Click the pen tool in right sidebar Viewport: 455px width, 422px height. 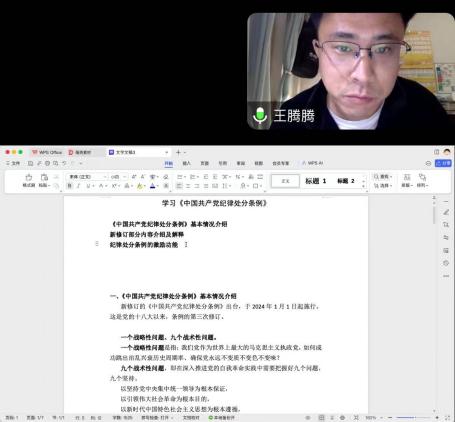coord(446,212)
